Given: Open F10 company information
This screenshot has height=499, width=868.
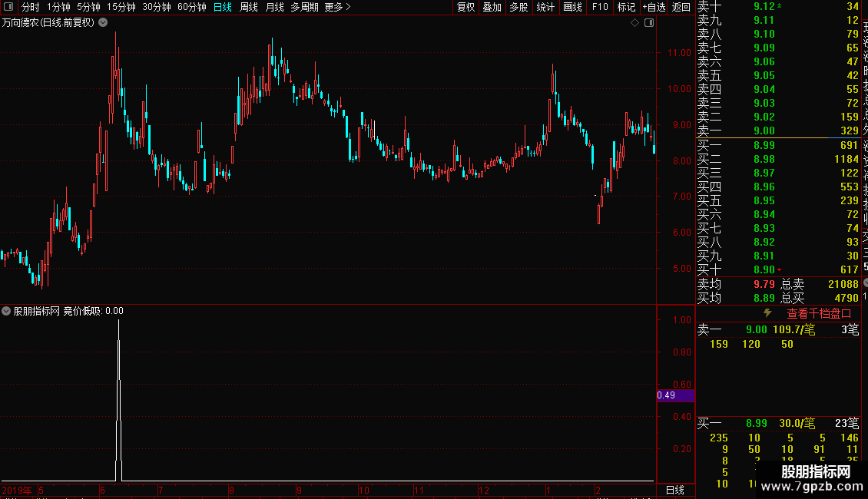Looking at the screenshot, I should pos(600,7).
